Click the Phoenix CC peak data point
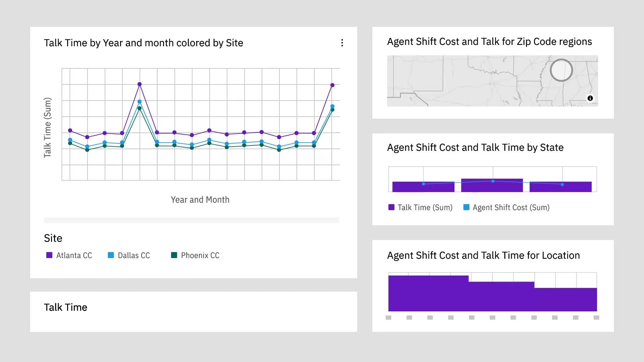The width and height of the screenshot is (644, 362). point(140,108)
